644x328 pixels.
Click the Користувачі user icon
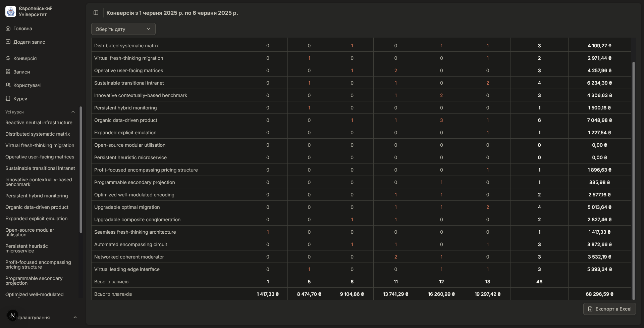point(8,85)
